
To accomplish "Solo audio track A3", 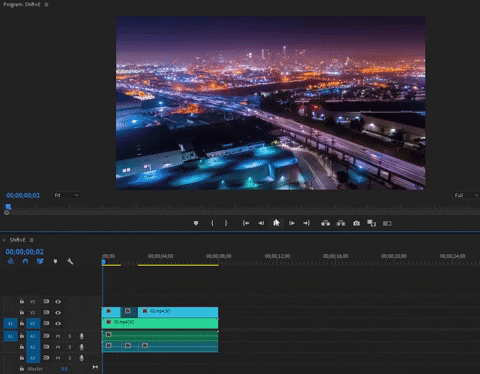I will (70, 358).
